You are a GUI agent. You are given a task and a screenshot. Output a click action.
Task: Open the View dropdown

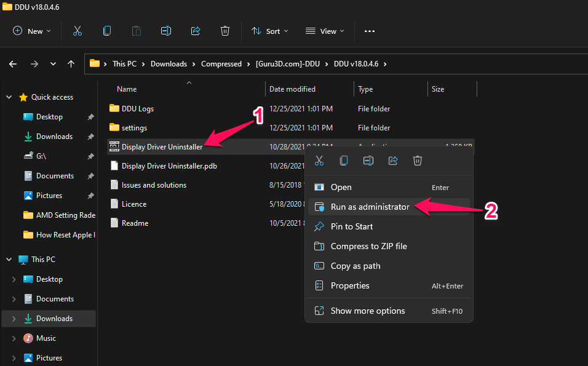[x=325, y=31]
